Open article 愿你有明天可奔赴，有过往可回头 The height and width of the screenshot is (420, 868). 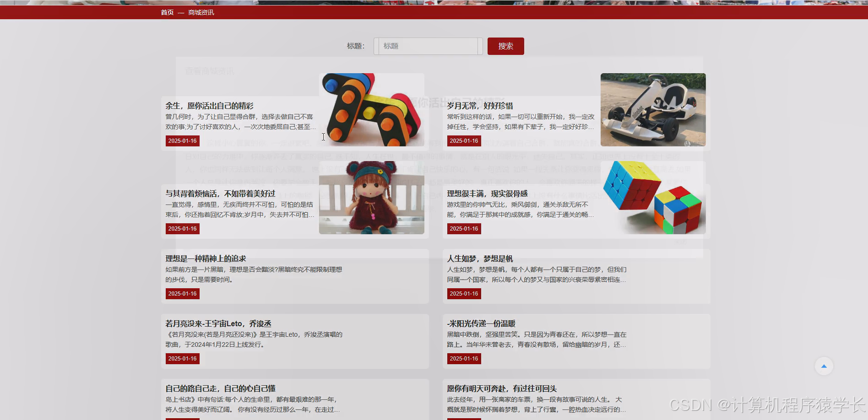tap(501, 388)
